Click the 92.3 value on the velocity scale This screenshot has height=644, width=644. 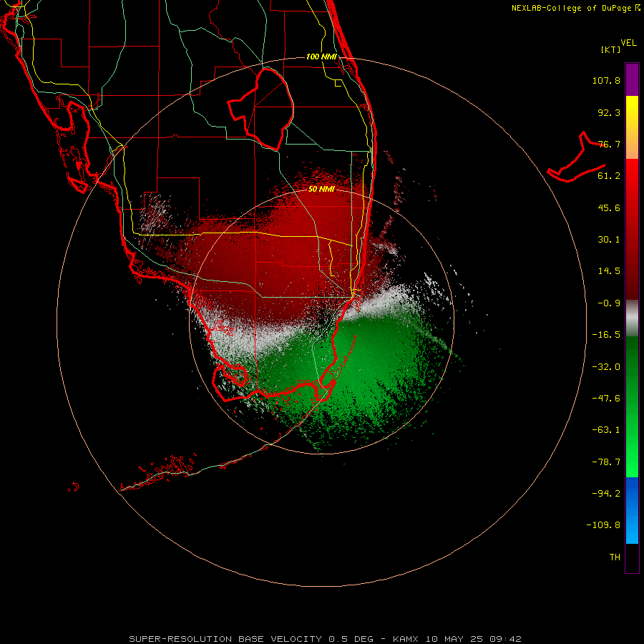pos(609,112)
